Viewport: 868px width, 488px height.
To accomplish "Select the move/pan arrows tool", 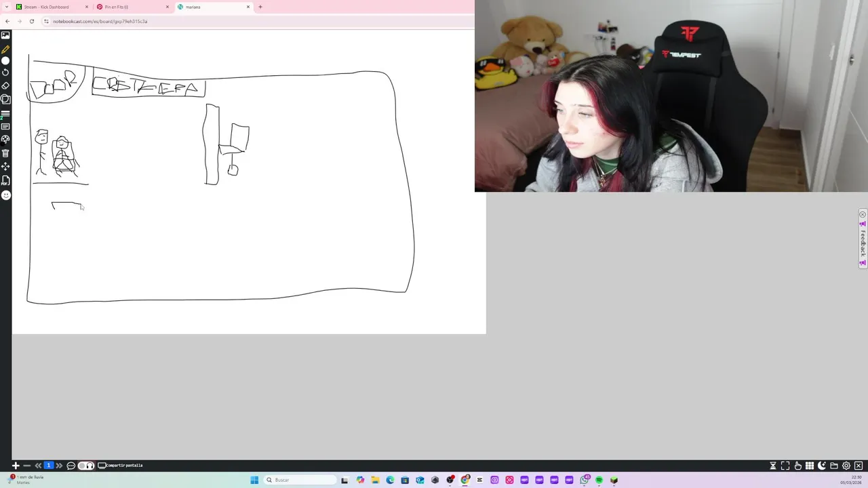I will [5, 166].
